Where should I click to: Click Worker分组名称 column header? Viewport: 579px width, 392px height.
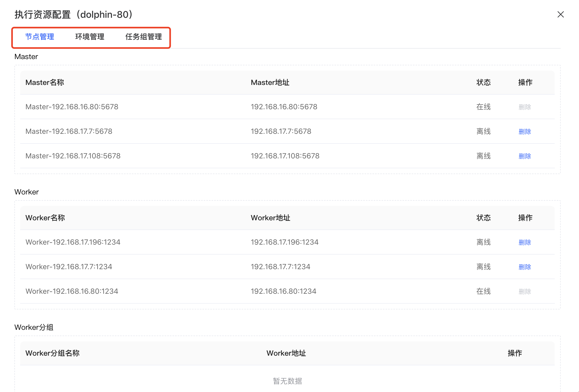(x=52, y=353)
